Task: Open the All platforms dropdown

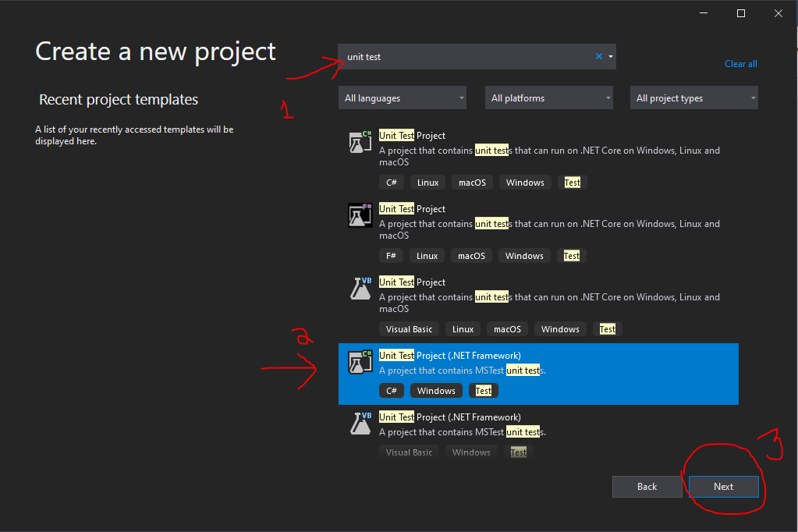Action: point(548,98)
